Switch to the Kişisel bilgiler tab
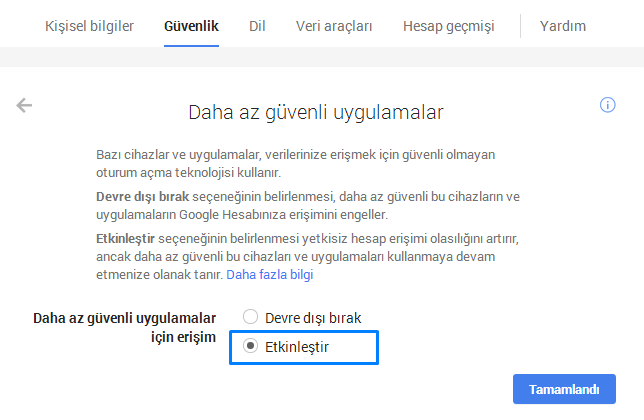 point(89,25)
